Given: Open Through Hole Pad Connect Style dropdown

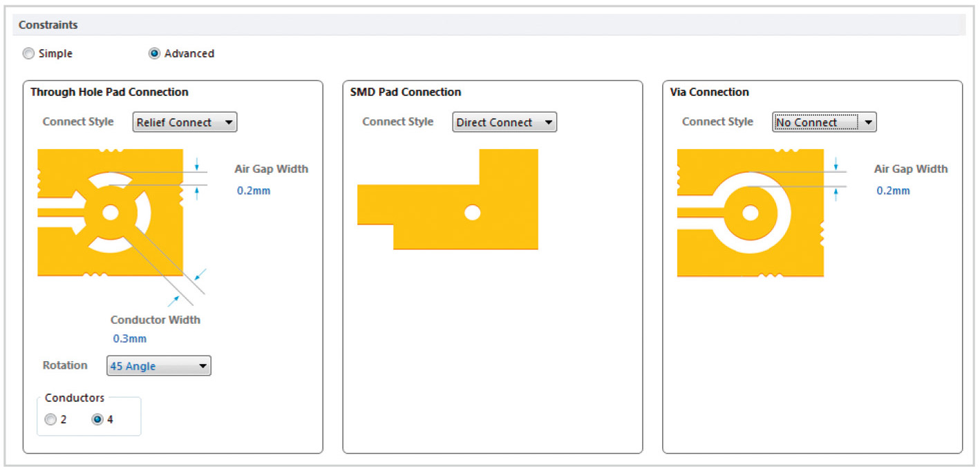Looking at the screenshot, I should pyautogui.click(x=185, y=122).
